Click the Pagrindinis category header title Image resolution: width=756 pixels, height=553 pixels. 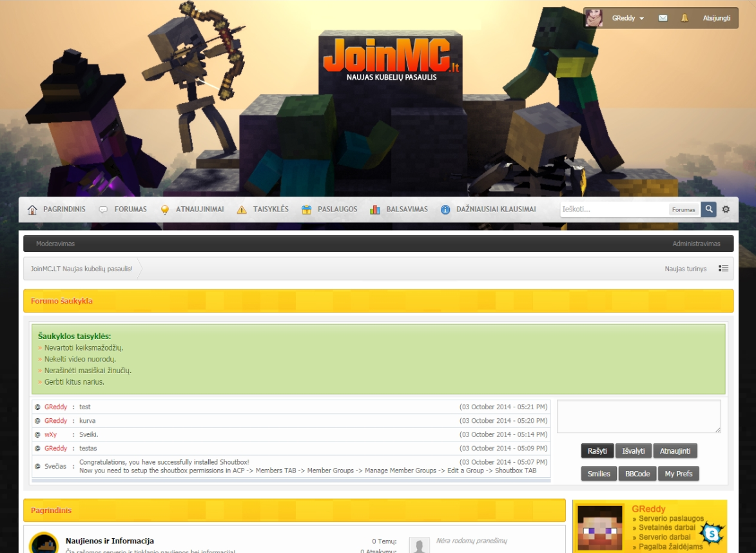tap(51, 510)
